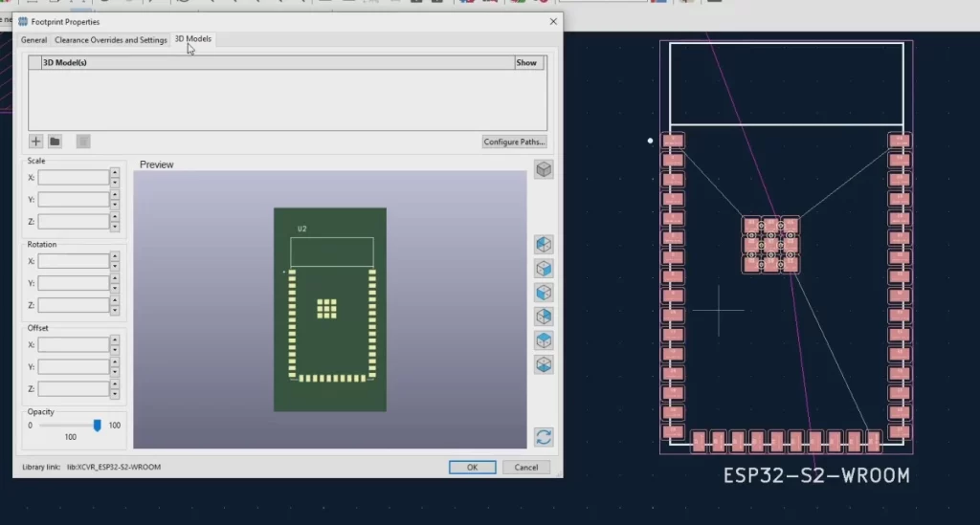Focus the Offset Z input field
The image size is (980, 525).
[73, 388]
